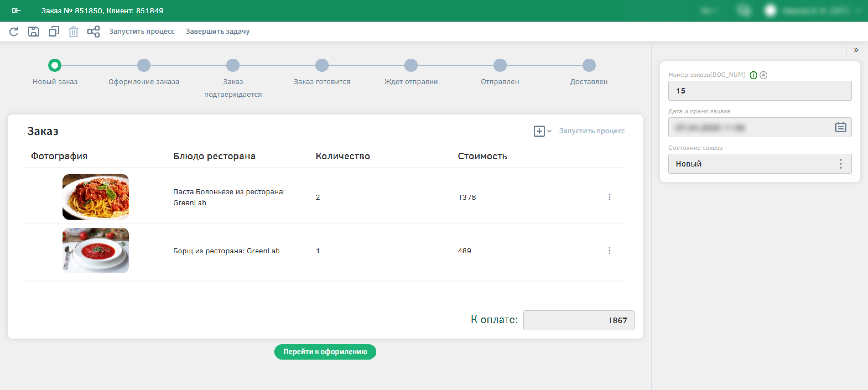Click the back arrow icon in header
The image size is (868, 390).
16,11
